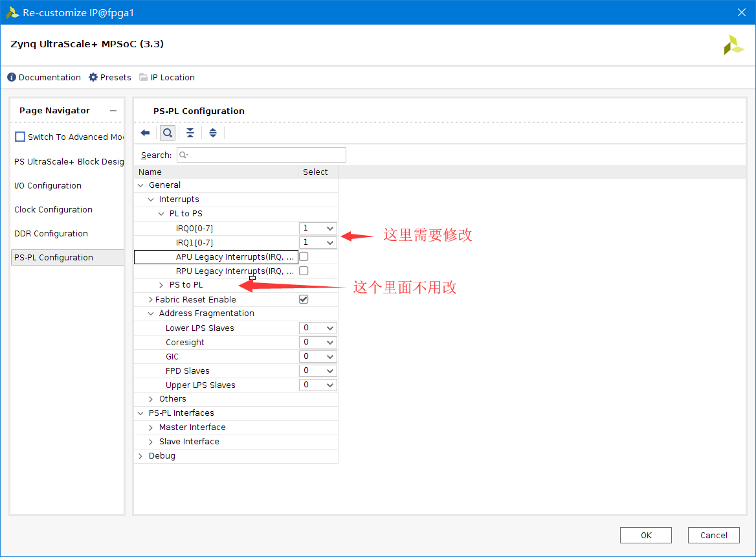
Task: Open the Upper LPS Slaves dropdown
Action: click(318, 385)
